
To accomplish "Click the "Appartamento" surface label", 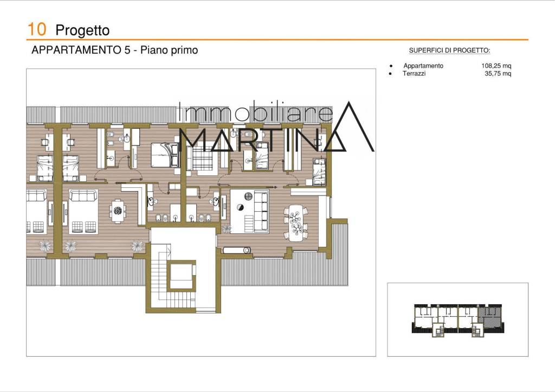I will (x=423, y=66).
